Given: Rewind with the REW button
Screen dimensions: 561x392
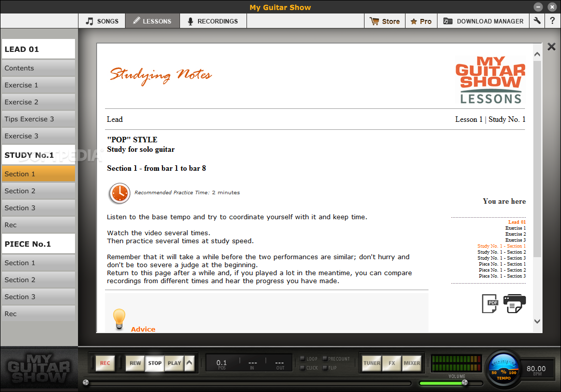Looking at the screenshot, I should coord(135,363).
